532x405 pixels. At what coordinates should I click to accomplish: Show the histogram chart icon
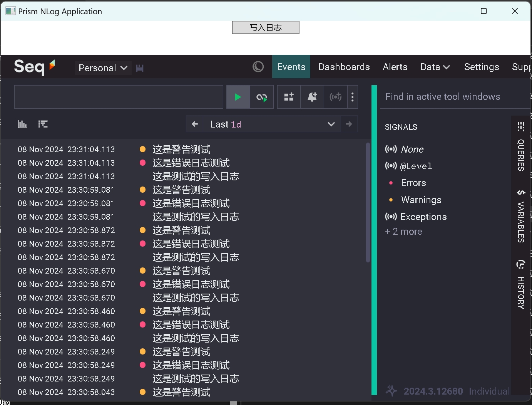coord(22,124)
